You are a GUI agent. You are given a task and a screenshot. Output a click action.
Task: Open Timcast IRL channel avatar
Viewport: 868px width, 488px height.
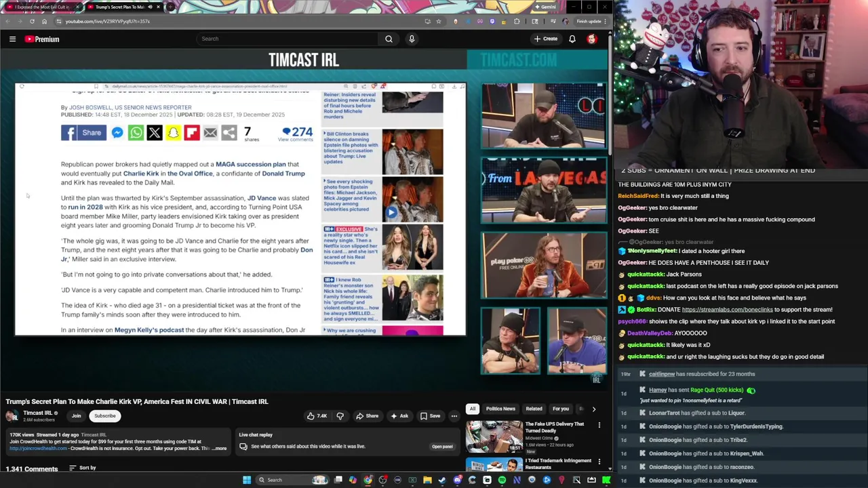12,415
